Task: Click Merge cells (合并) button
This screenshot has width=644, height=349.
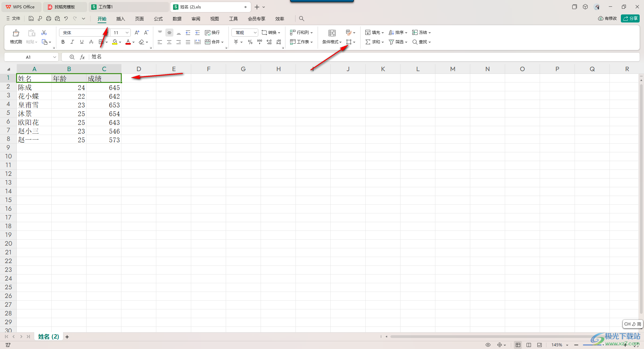Action: (214, 42)
